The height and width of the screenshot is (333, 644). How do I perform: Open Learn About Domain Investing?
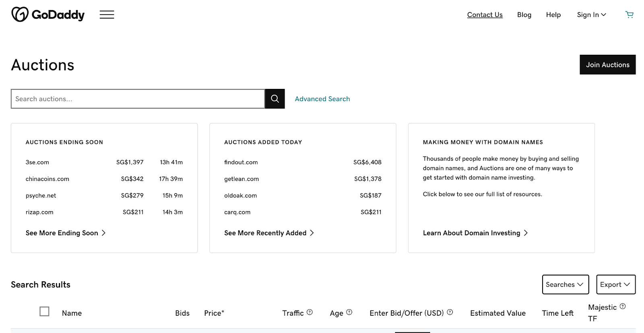tap(475, 233)
